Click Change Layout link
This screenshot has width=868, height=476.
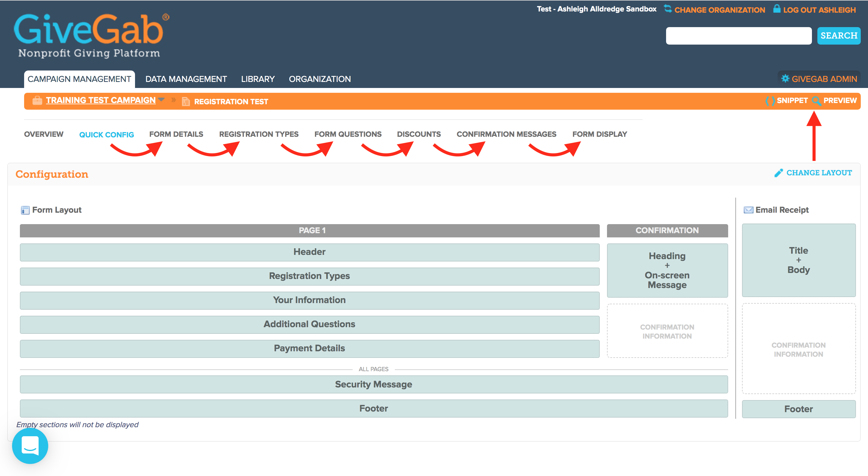[819, 173]
